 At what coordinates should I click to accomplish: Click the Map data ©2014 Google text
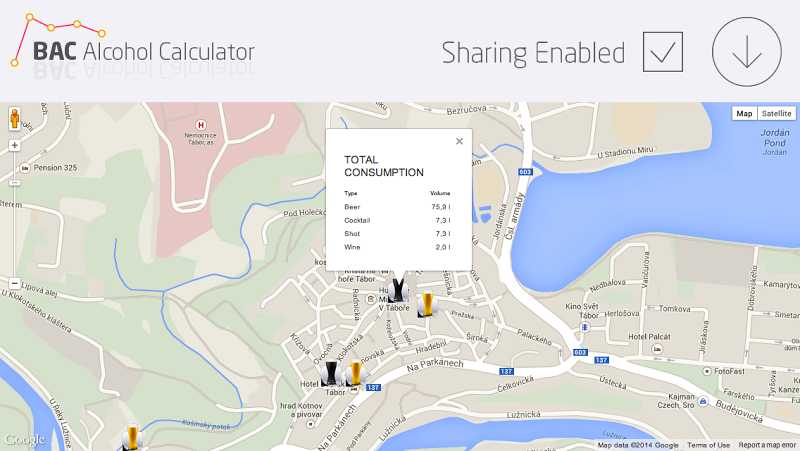coord(638,445)
